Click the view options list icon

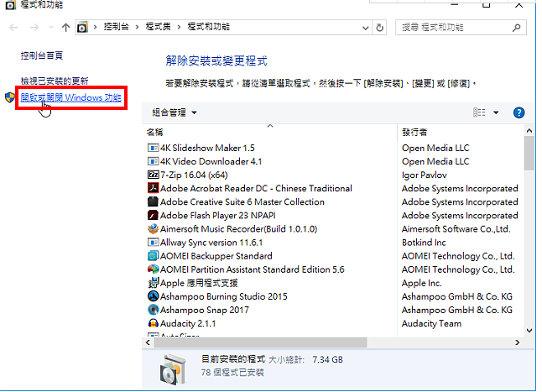tap(479, 112)
